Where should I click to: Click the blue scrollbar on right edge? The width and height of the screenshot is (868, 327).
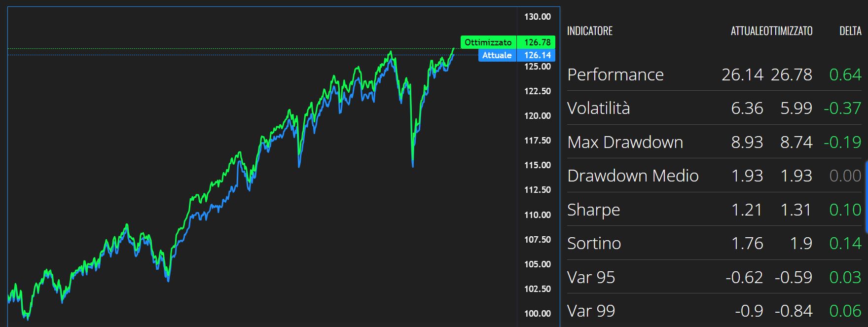[x=866, y=196]
